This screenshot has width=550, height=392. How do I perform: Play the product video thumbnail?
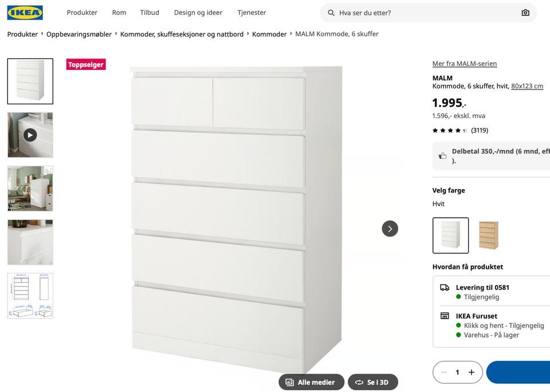tap(30, 135)
